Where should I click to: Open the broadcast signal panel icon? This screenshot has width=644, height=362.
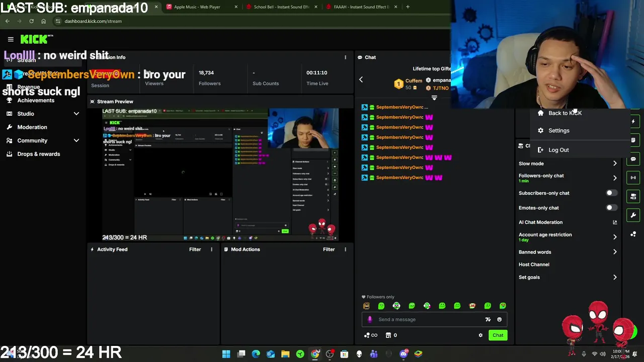(633, 177)
